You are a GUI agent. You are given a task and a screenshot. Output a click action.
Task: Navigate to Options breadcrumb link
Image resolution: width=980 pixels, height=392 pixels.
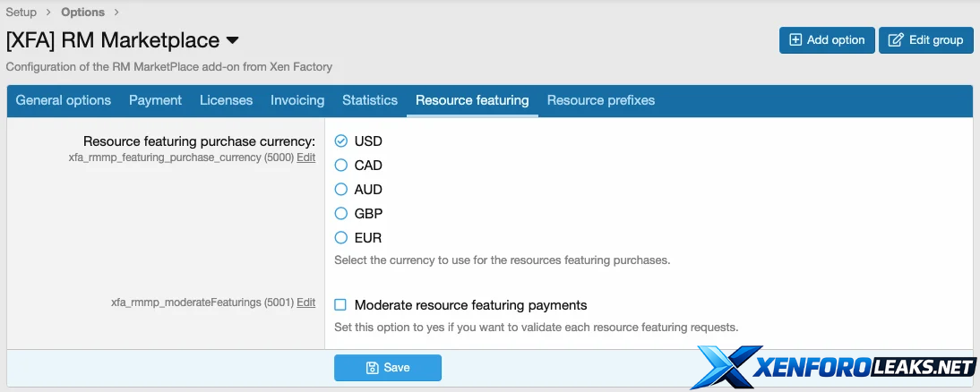point(82,13)
